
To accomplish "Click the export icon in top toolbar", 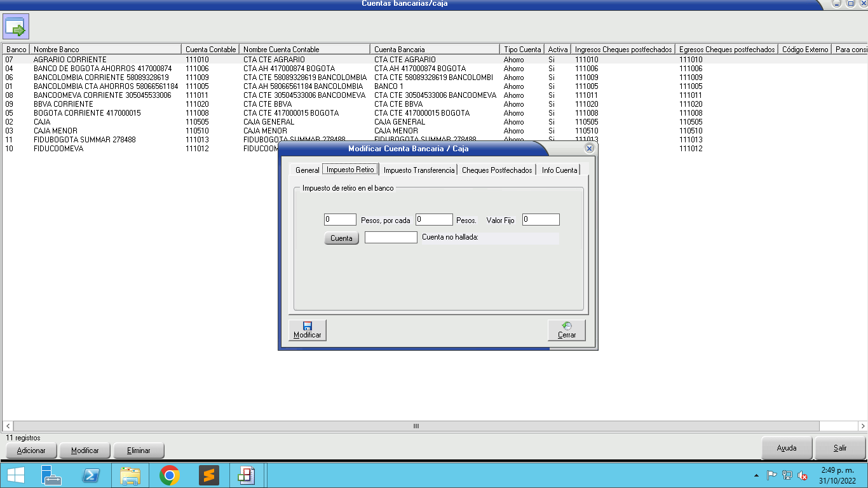I will [x=15, y=27].
